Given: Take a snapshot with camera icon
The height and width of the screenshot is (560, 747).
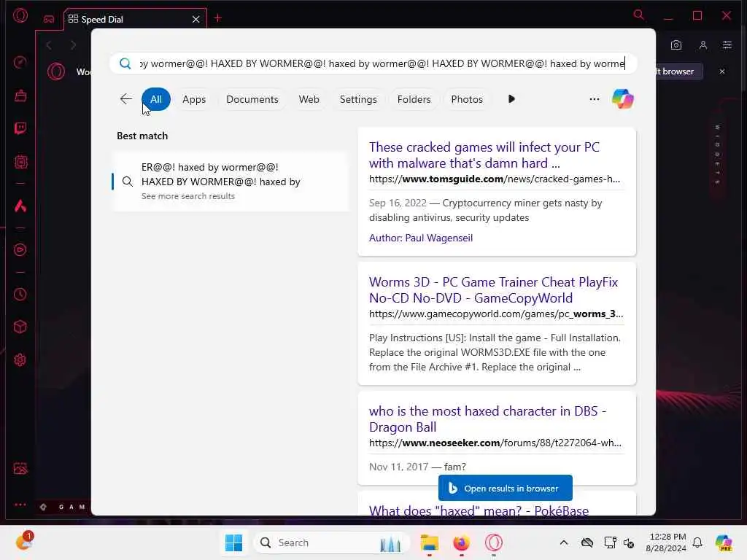Looking at the screenshot, I should (676, 45).
